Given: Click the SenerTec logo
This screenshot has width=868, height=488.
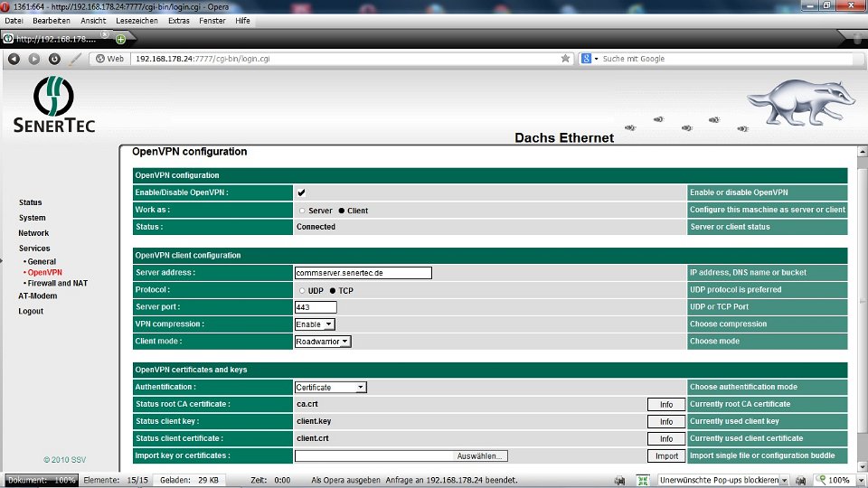Looking at the screenshot, I should (x=54, y=105).
